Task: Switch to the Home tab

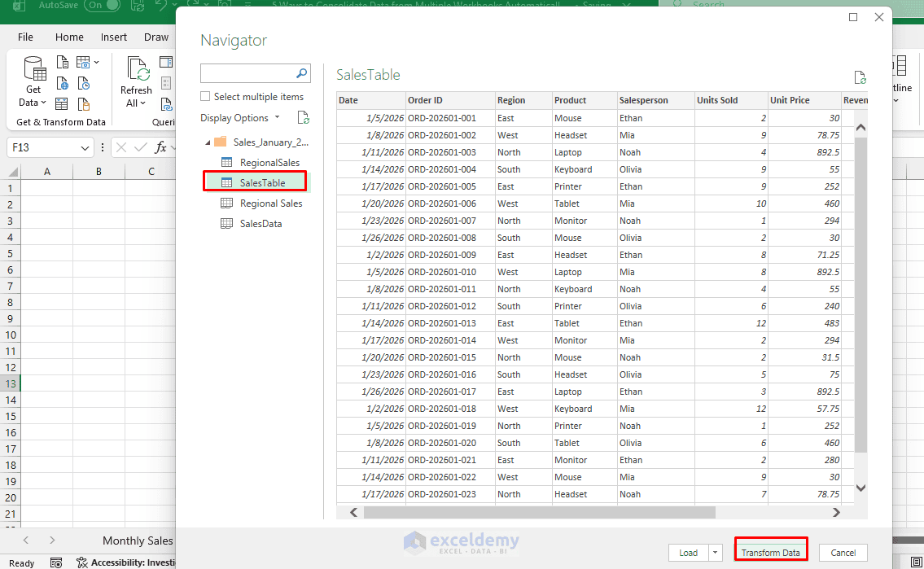Action: (69, 37)
